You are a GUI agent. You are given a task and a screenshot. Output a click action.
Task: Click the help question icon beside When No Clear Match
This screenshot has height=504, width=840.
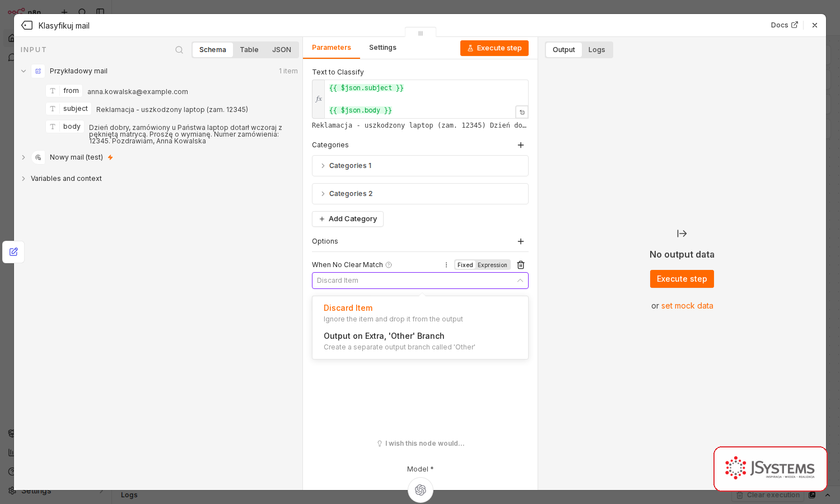(x=389, y=265)
